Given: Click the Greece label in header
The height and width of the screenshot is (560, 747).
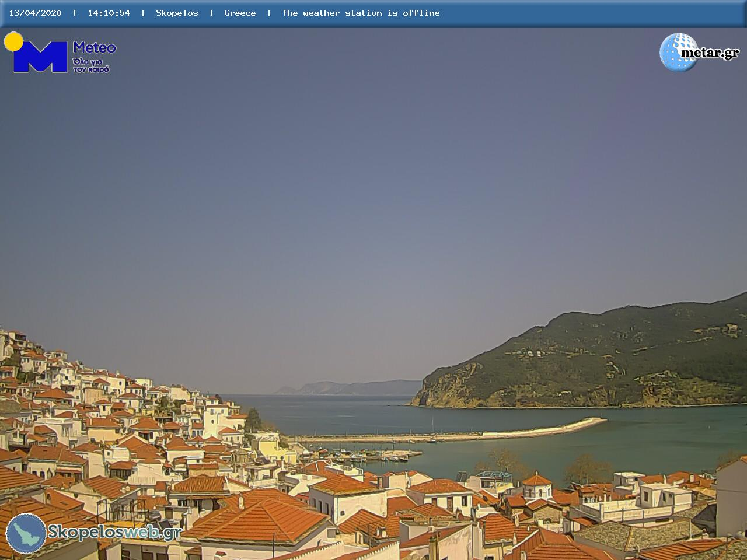Looking at the screenshot, I should 240,13.
